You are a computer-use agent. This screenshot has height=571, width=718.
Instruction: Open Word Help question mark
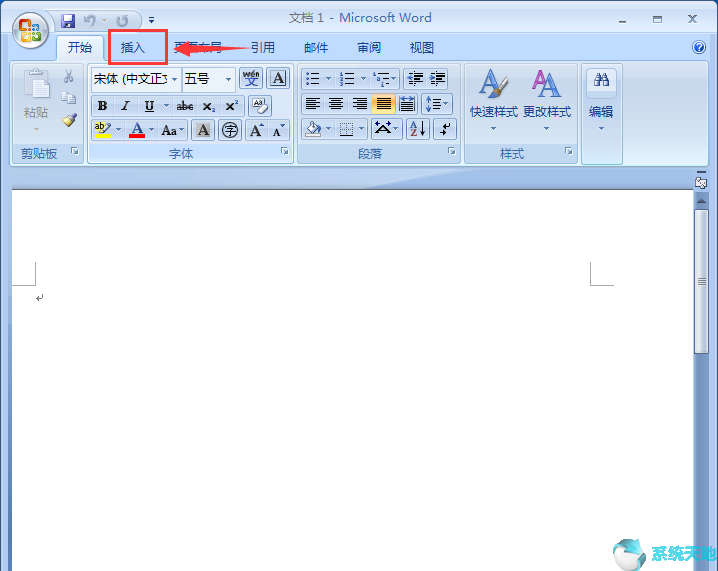(699, 47)
